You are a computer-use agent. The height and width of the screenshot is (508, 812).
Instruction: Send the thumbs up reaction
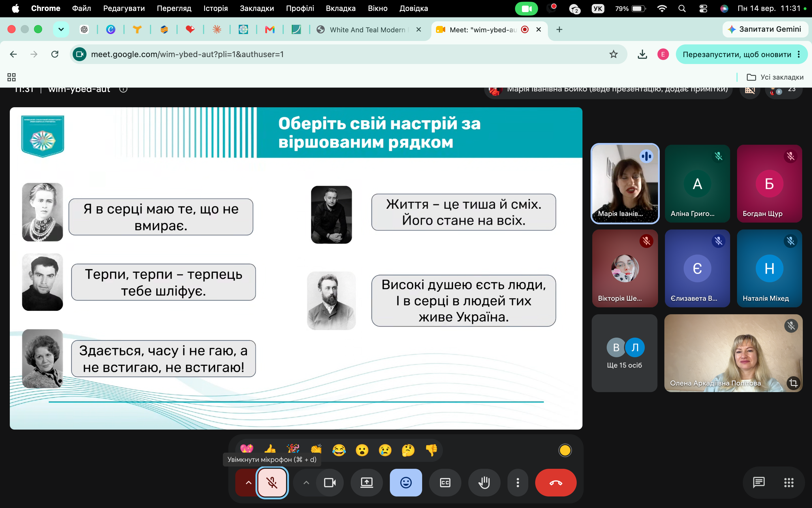(x=270, y=449)
